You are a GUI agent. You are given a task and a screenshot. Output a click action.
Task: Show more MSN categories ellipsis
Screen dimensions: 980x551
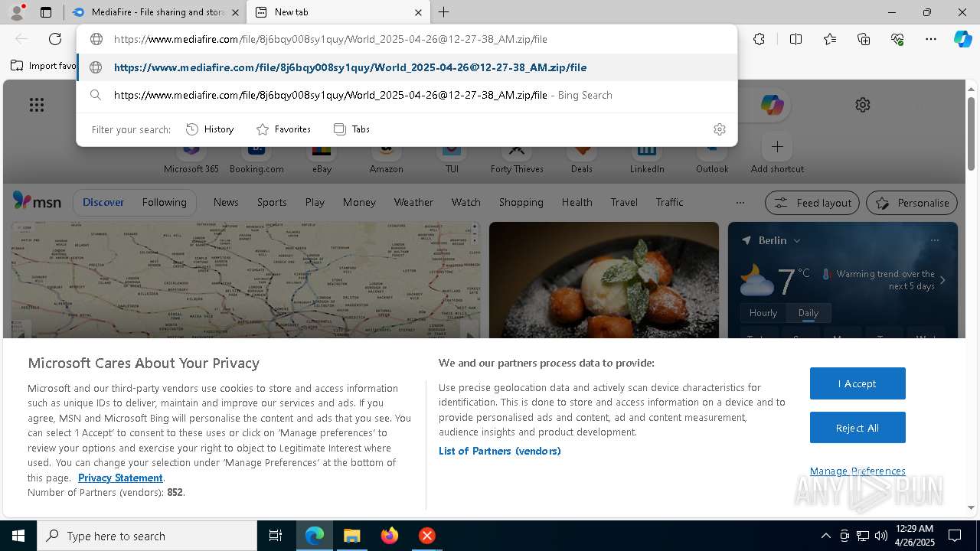coord(740,203)
